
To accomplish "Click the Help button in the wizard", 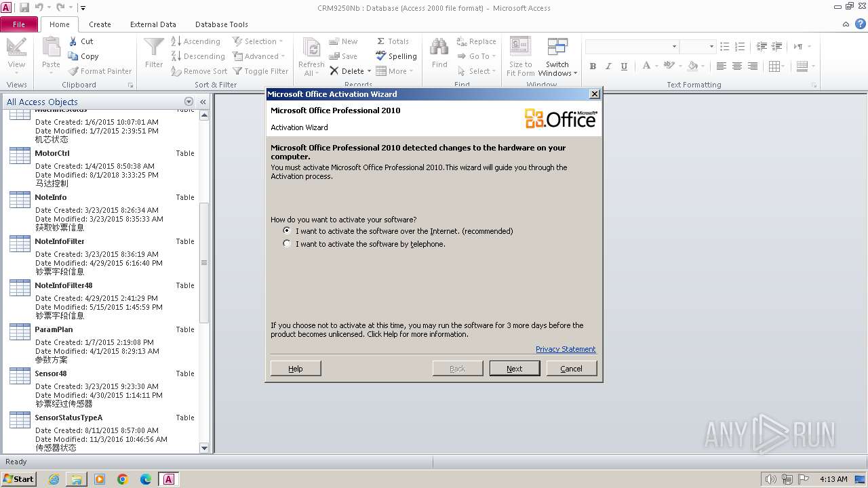I will coord(296,368).
